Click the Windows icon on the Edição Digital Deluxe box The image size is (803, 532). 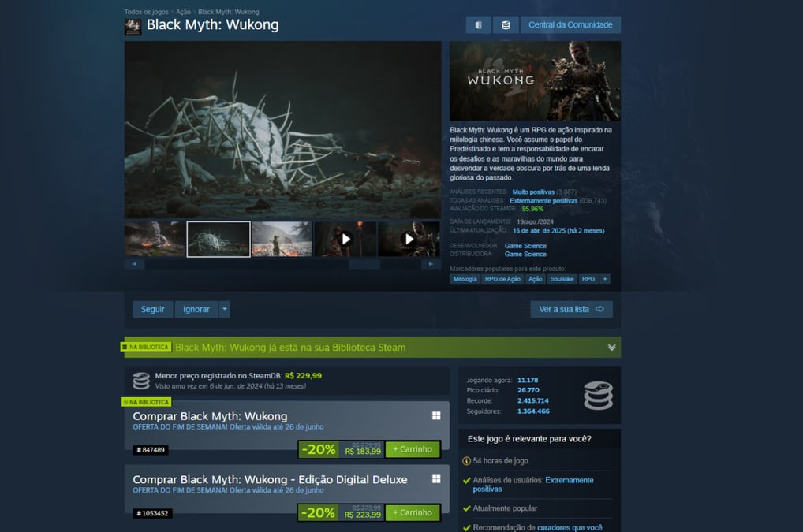[436, 479]
